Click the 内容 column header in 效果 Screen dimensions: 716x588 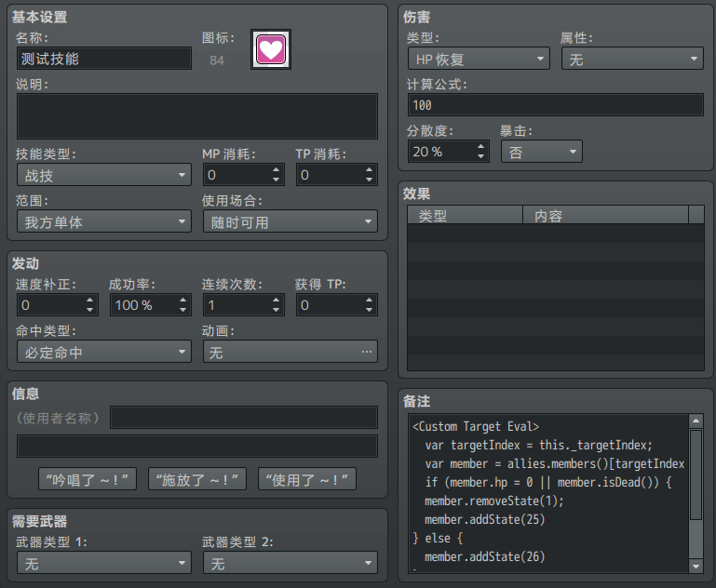[x=605, y=215]
